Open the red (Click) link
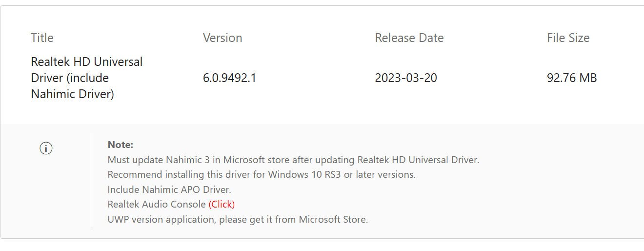 pyautogui.click(x=221, y=204)
